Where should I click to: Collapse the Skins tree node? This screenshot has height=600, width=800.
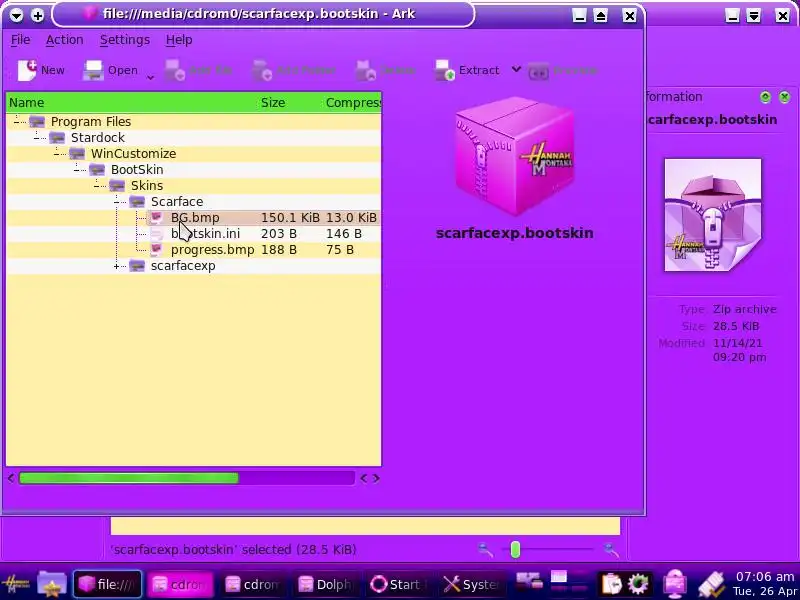pos(96,185)
